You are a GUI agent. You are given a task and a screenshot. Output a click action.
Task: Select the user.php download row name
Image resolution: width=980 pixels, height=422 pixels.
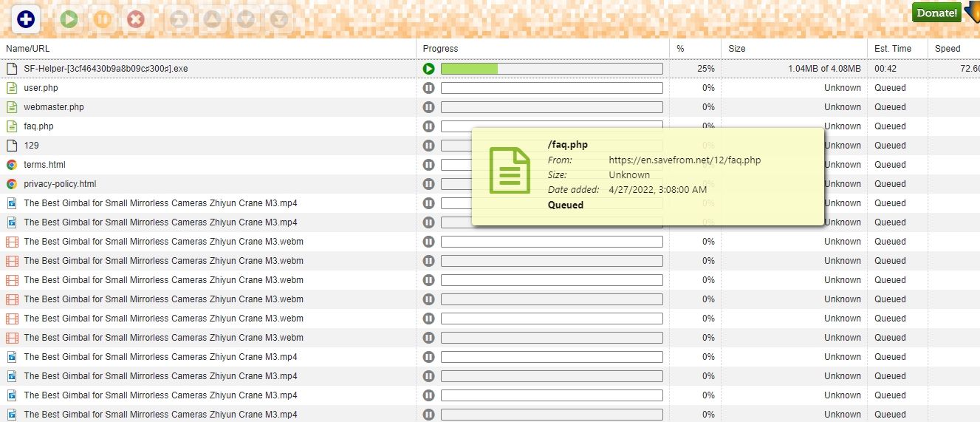(x=41, y=88)
